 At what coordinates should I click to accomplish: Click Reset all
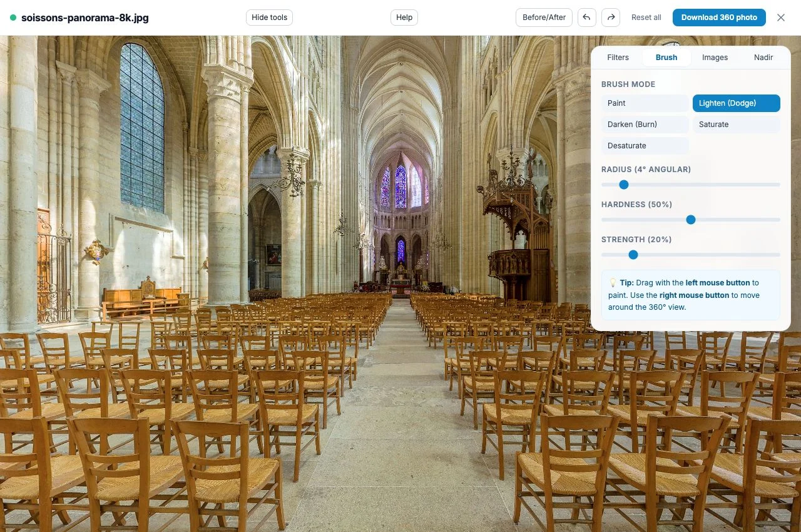tap(646, 18)
